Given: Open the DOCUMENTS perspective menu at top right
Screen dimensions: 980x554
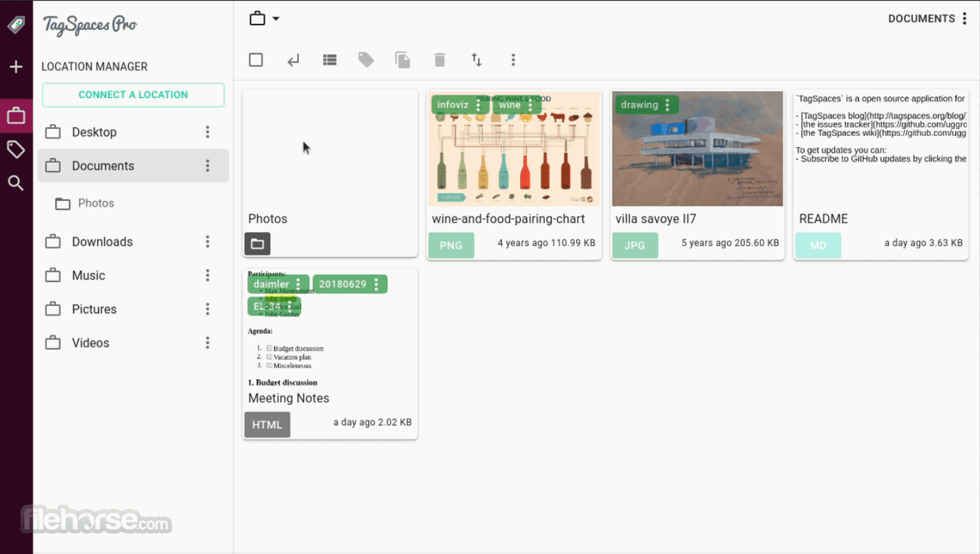Looking at the screenshot, I should click(x=965, y=19).
